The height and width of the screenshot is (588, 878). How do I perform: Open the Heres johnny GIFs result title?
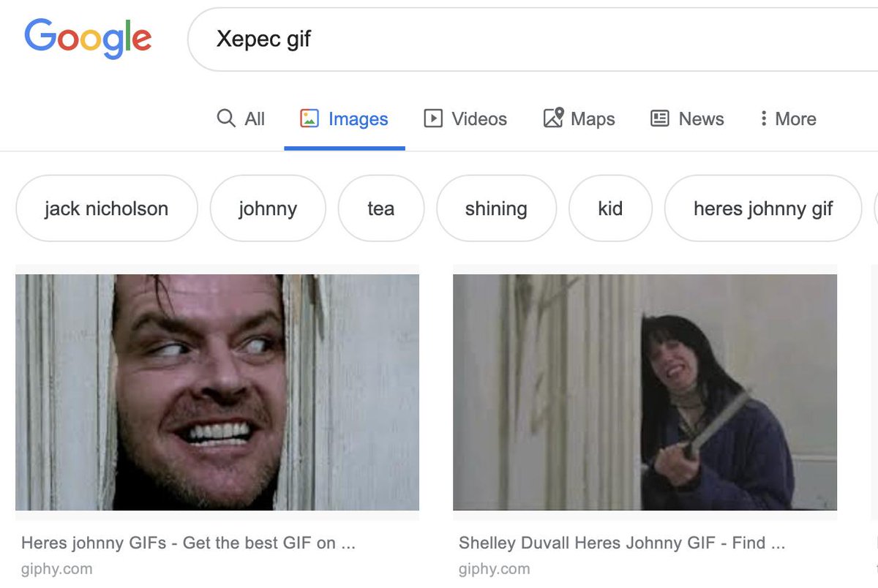point(188,543)
